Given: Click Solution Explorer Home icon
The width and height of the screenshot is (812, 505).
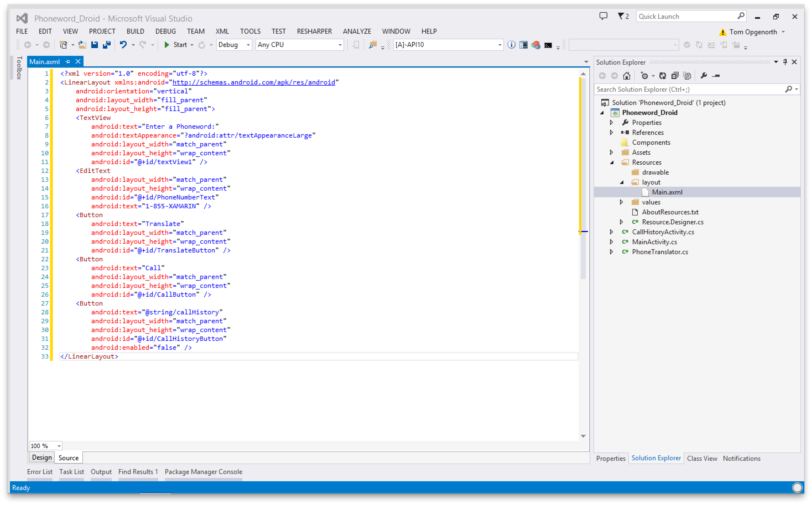Looking at the screenshot, I should coord(626,76).
